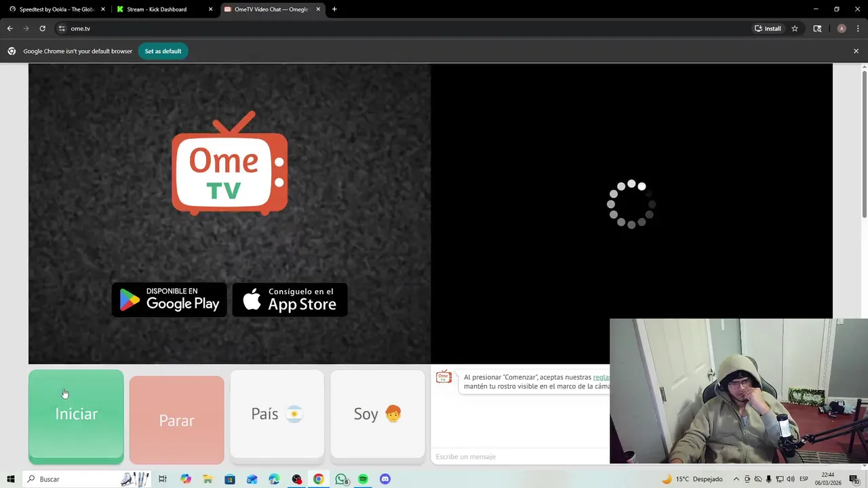The image size is (868, 488).
Task: Dismiss the default browser infobar
Action: coord(856,51)
